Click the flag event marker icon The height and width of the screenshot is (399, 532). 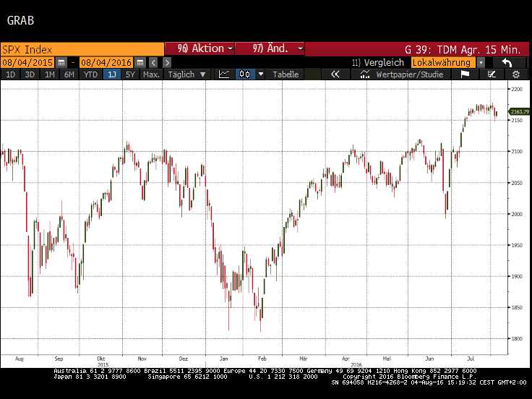coord(465,74)
